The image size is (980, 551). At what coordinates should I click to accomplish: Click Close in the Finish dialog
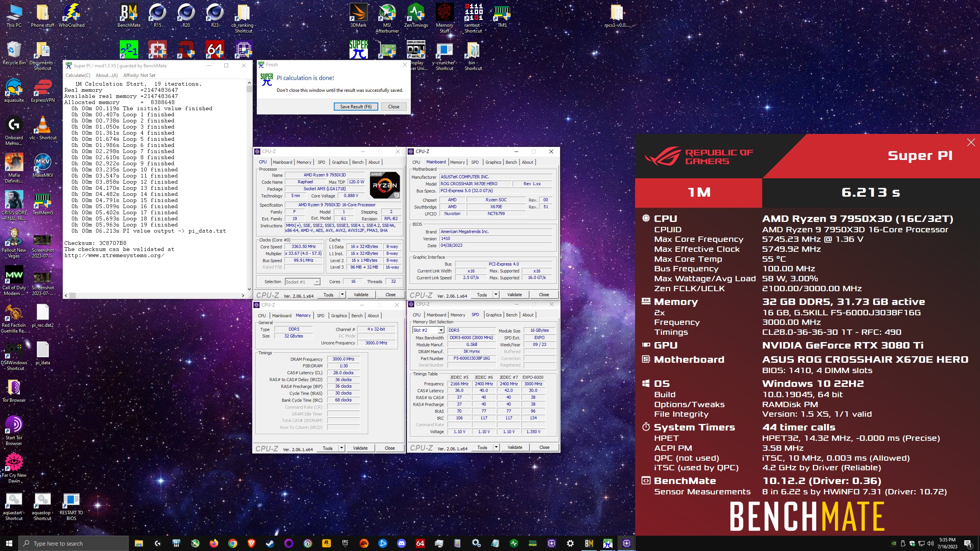point(394,107)
